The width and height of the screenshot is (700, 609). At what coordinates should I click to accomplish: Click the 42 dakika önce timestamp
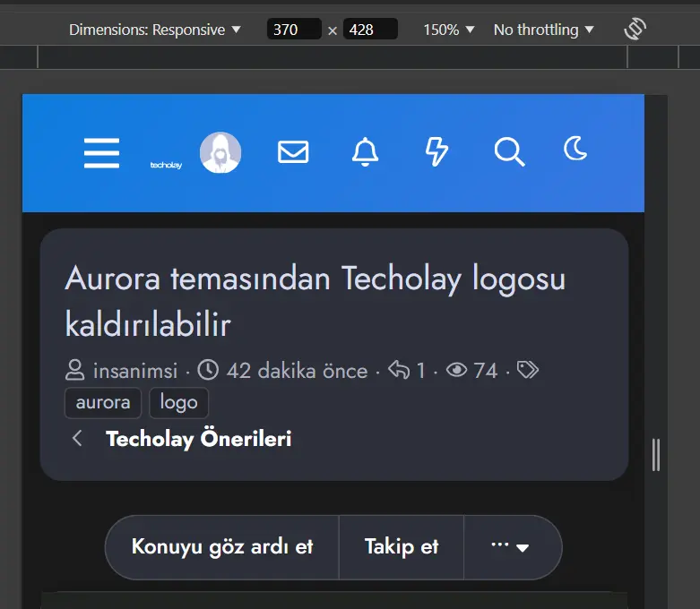(x=297, y=371)
